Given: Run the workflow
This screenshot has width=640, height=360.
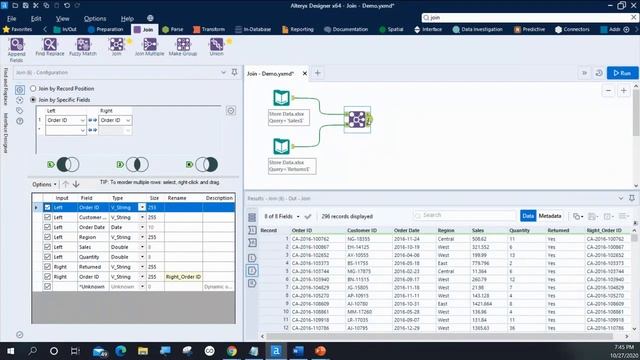Looking at the screenshot, I should coord(622,73).
